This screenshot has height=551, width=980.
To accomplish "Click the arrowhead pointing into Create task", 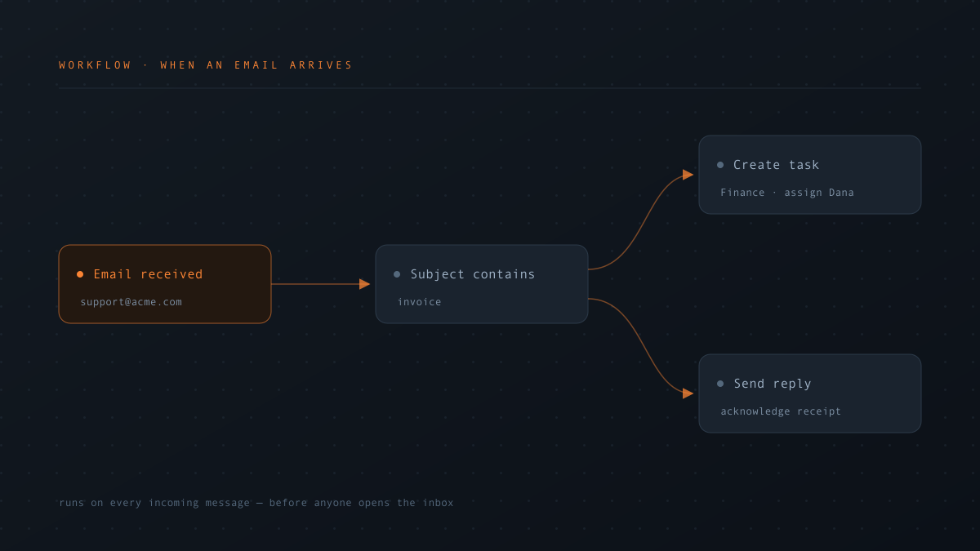I will click(x=688, y=175).
